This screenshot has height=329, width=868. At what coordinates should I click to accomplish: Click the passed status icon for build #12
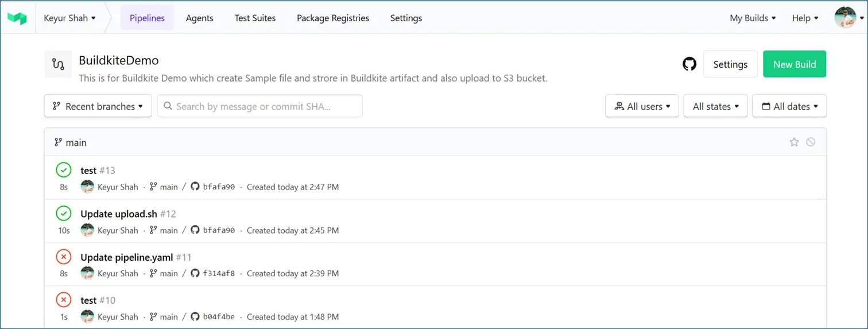click(x=64, y=214)
